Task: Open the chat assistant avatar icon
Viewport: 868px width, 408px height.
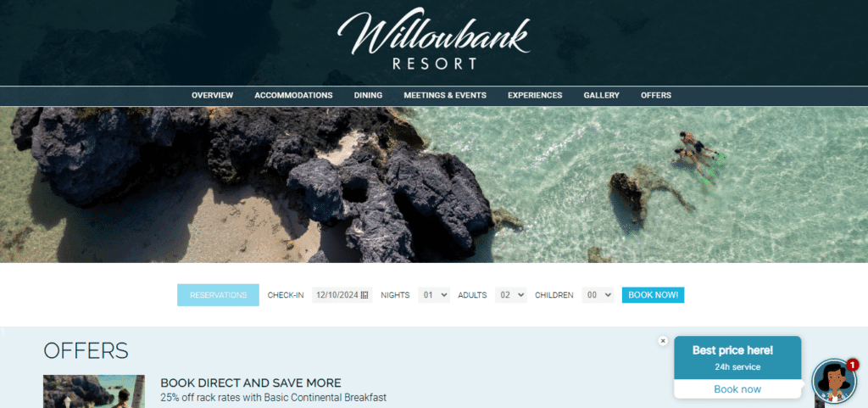Action: (834, 382)
